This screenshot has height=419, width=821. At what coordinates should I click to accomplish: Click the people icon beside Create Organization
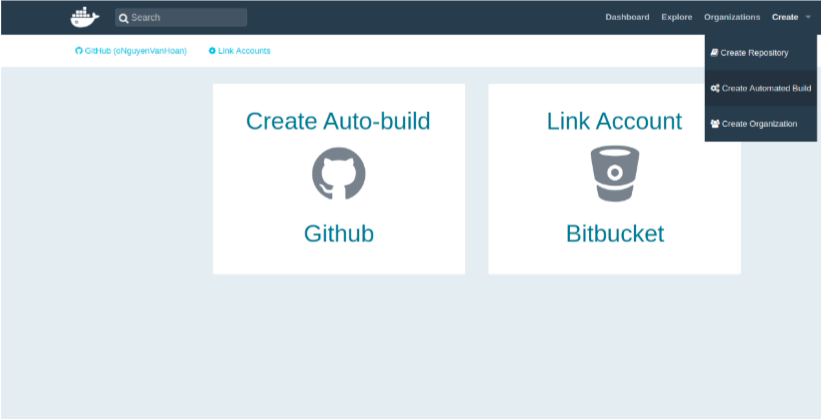point(714,124)
